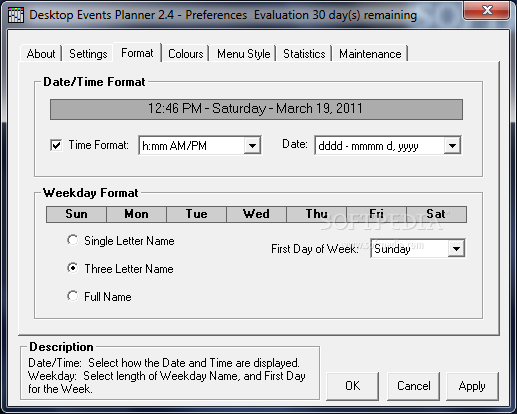Click the Weekday Format group heading
Image resolution: width=517 pixels, height=414 pixels.
[91, 193]
